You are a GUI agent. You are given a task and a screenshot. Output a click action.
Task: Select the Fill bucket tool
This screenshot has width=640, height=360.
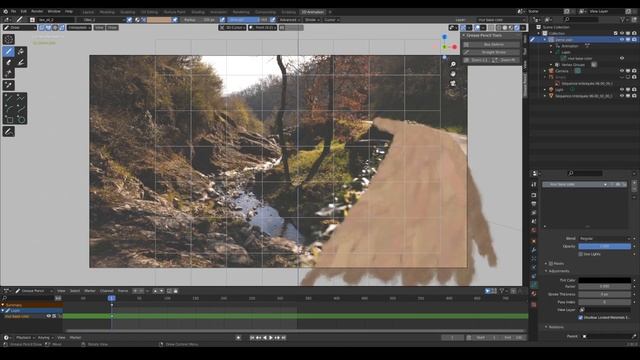click(x=21, y=51)
